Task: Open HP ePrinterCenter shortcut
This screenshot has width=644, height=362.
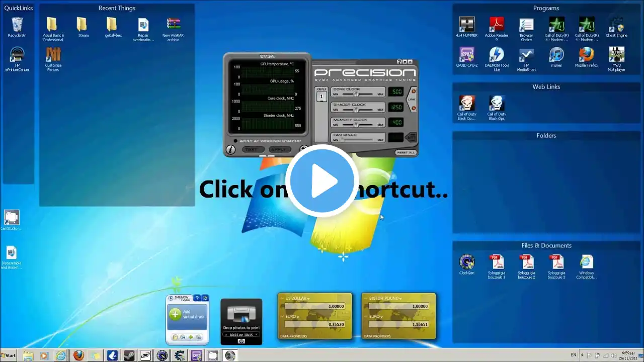Action: click(x=17, y=59)
